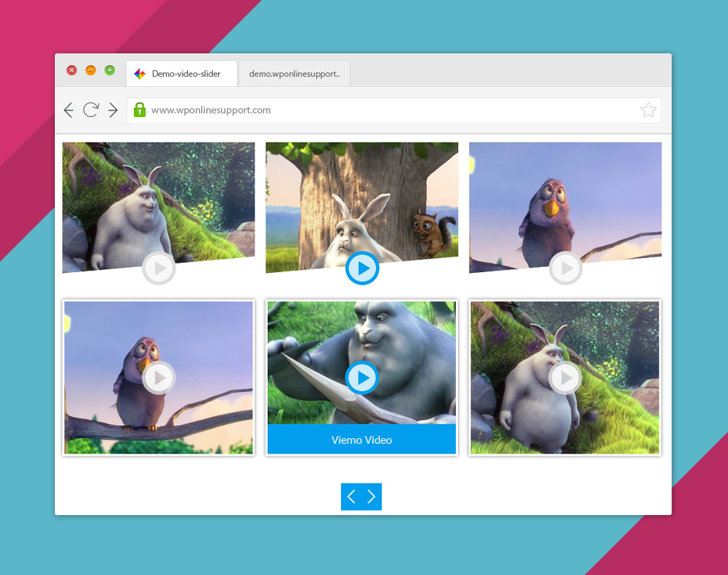Open the demo.wponlinesupport tab
This screenshot has height=575, width=728.
coord(294,73)
